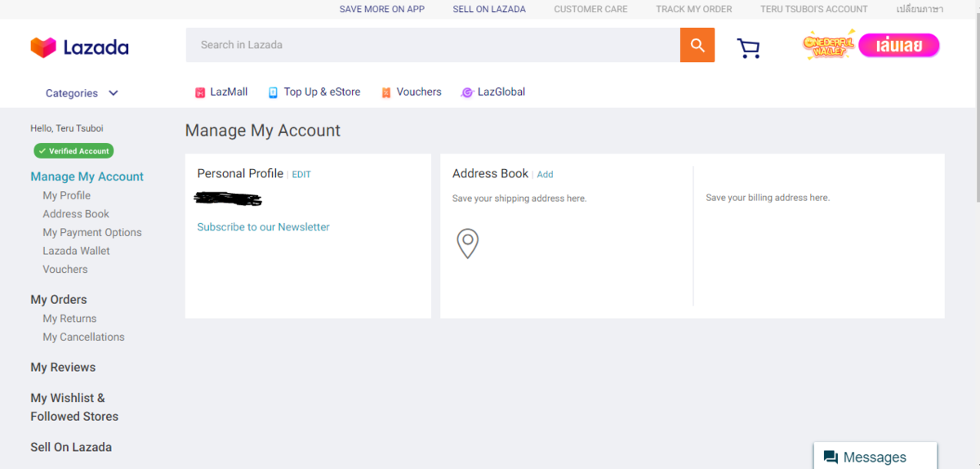Open My Cancellations in sidebar

click(x=83, y=337)
